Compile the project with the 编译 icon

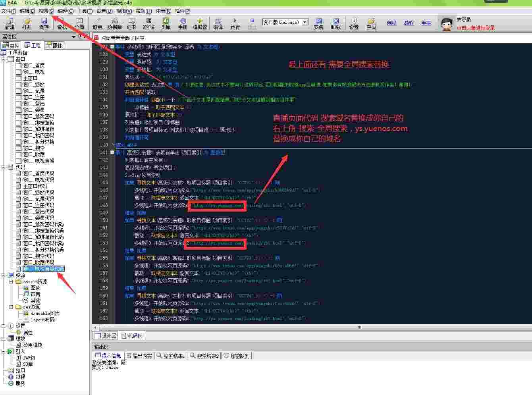218,23
